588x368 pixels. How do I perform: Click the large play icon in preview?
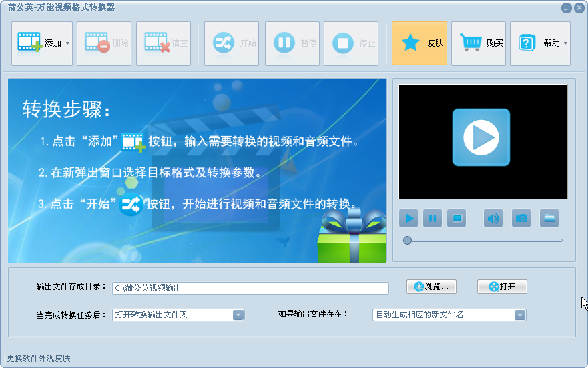click(481, 137)
